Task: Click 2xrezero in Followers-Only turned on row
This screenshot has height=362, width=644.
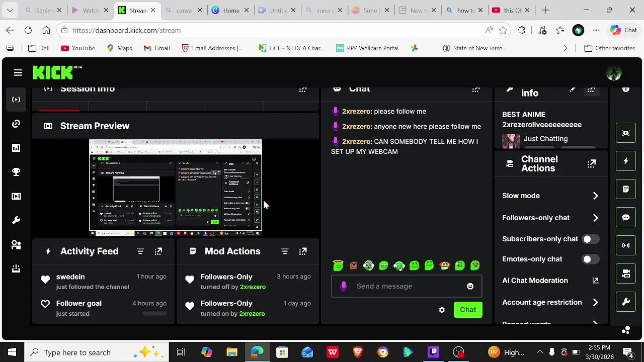Action: tap(252, 314)
